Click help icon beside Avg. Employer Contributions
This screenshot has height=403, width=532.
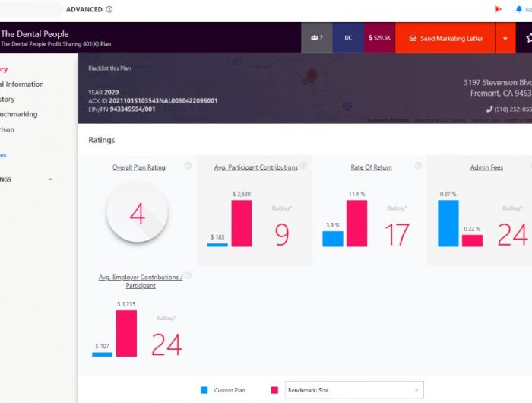188,277
